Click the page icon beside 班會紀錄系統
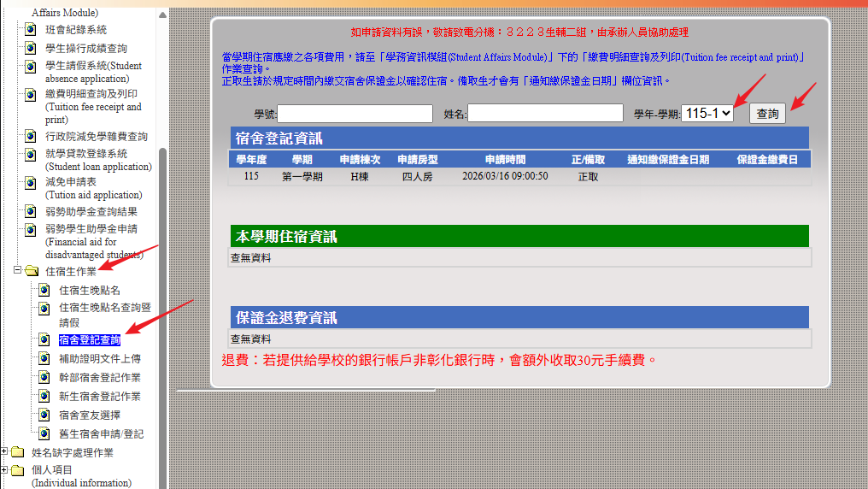The height and width of the screenshot is (489, 868). click(31, 30)
